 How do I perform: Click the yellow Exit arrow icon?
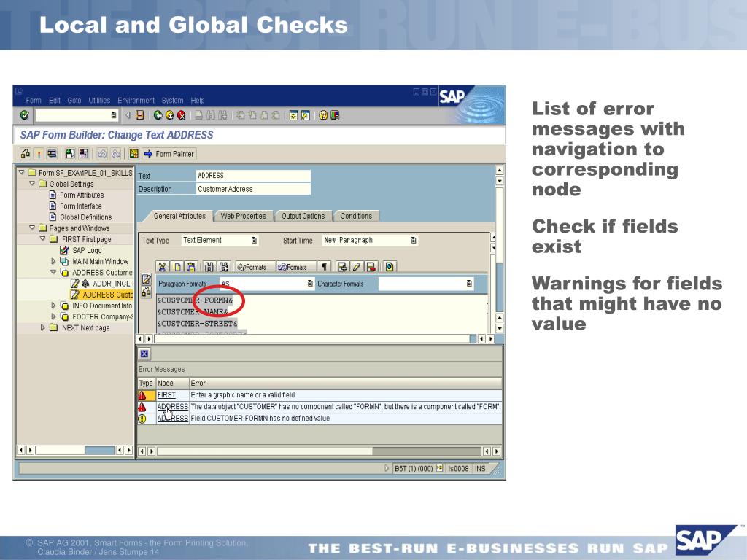click(x=169, y=115)
